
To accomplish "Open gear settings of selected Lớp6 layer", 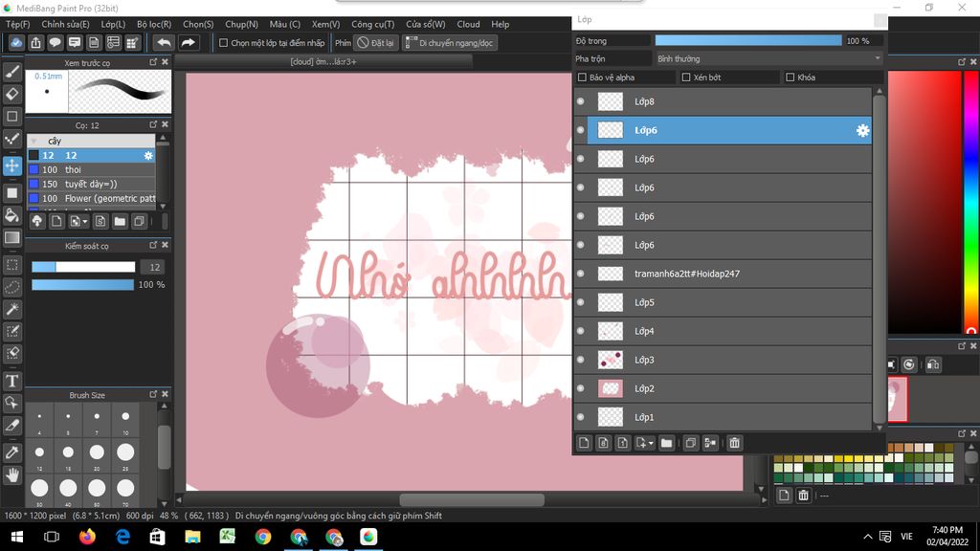I will (862, 130).
